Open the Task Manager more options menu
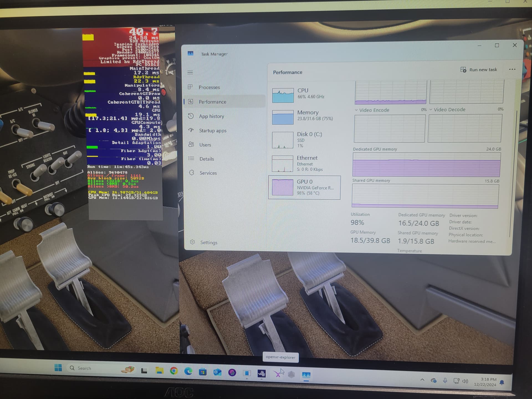 (512, 69)
